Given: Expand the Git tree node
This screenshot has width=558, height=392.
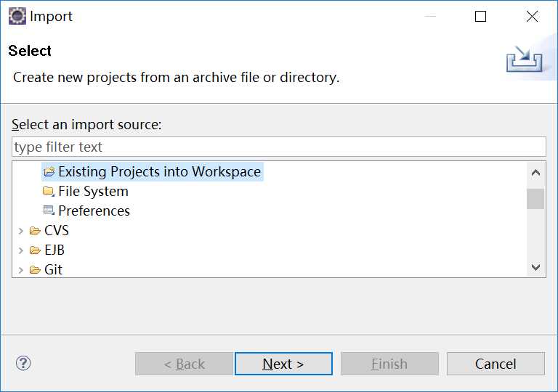Looking at the screenshot, I should (x=20, y=270).
